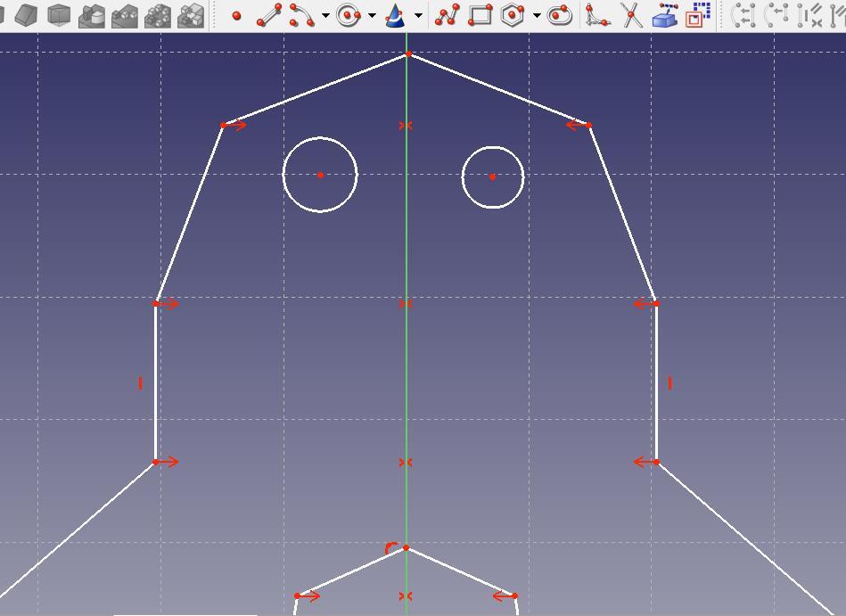Toggle Construction Mode icon
846x616 pixels.
pos(699,15)
